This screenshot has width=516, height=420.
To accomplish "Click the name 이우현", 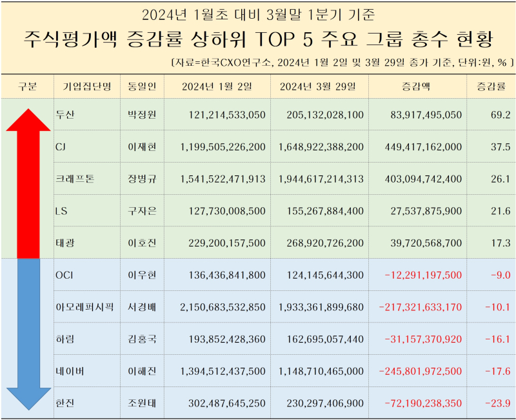I will pos(142,275).
